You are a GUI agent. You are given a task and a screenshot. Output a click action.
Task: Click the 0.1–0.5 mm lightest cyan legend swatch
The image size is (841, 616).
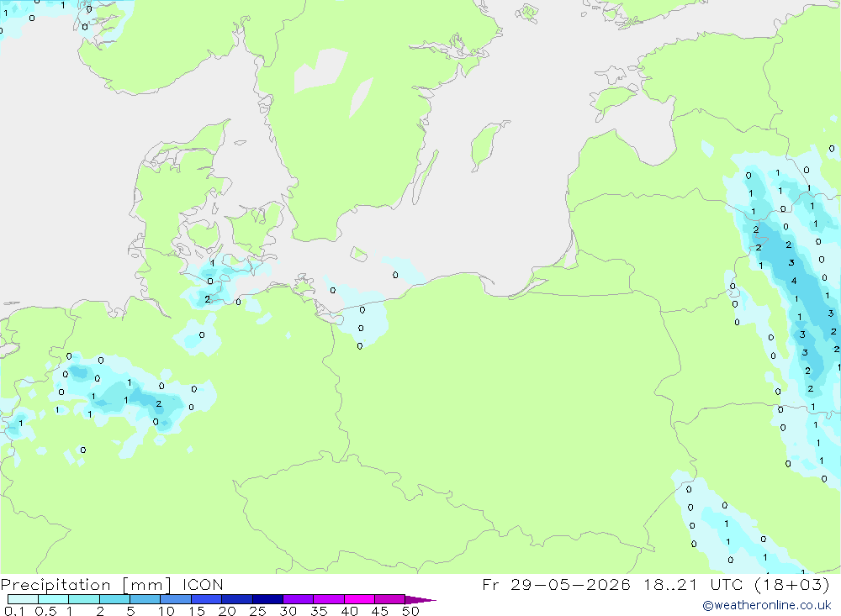tap(23, 599)
